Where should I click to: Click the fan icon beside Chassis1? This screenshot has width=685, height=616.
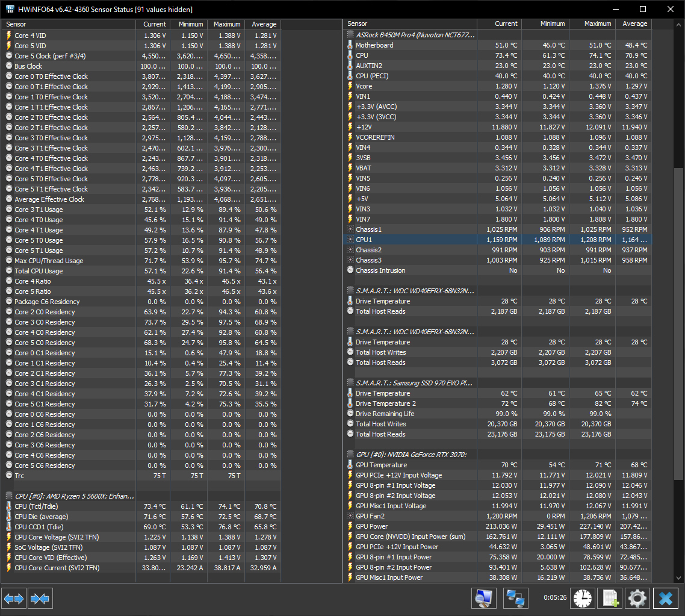tap(350, 229)
